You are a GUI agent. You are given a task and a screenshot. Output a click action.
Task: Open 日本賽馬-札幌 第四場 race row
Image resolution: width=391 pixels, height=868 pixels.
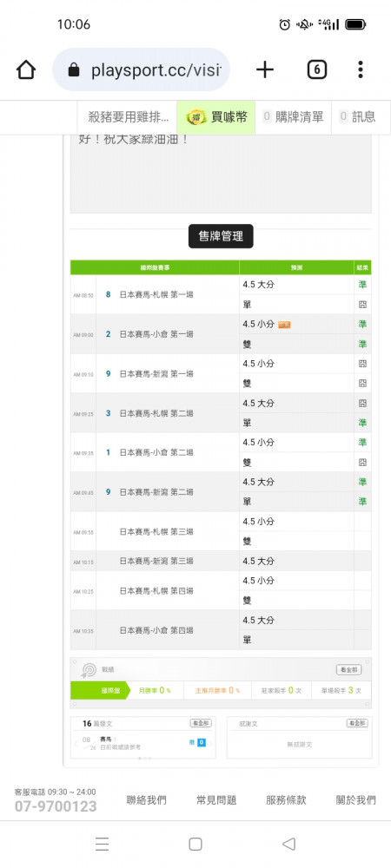[x=156, y=590]
